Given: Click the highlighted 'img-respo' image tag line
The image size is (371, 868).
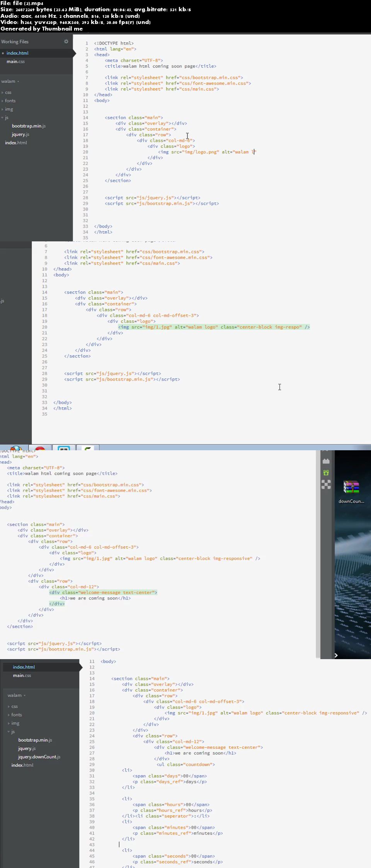Looking at the screenshot, I should pos(214,327).
